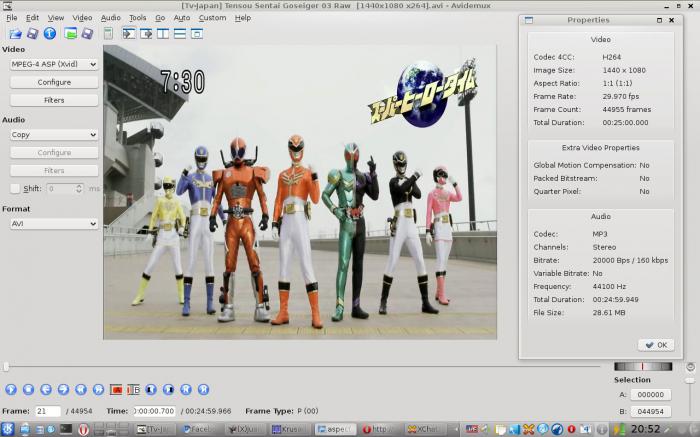
Task: Open the terminal icon in taskbar
Action: tap(66, 429)
